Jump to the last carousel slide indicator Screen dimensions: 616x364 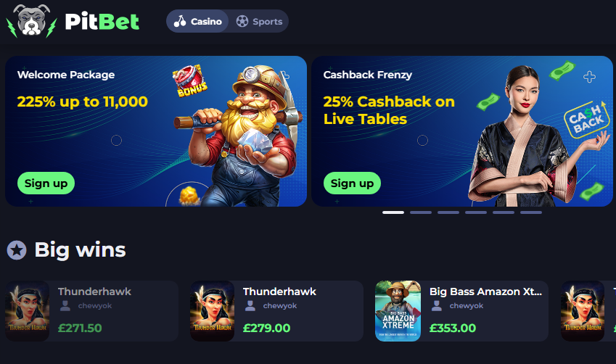point(531,212)
